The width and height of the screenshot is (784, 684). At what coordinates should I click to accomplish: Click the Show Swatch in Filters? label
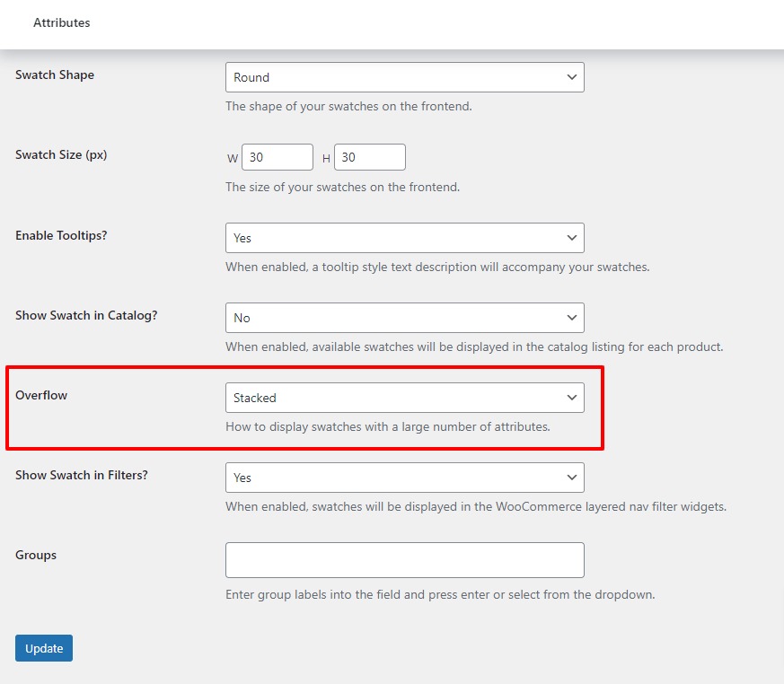82,475
